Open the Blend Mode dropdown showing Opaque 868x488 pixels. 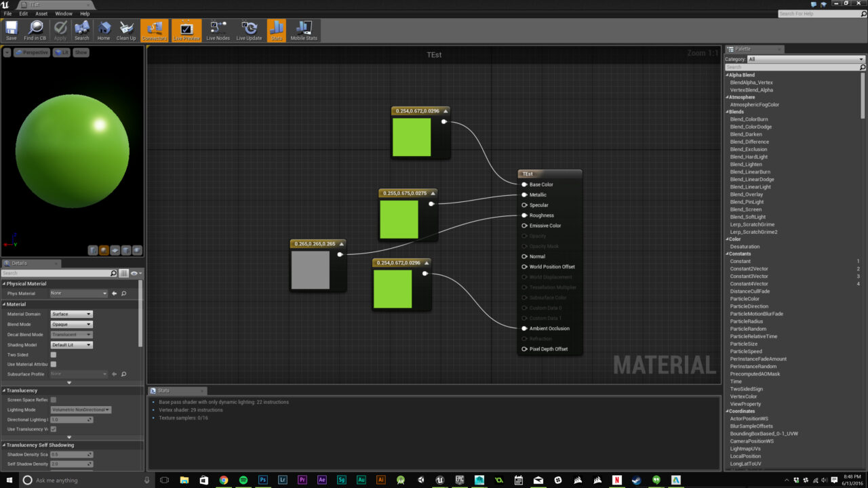(x=71, y=324)
